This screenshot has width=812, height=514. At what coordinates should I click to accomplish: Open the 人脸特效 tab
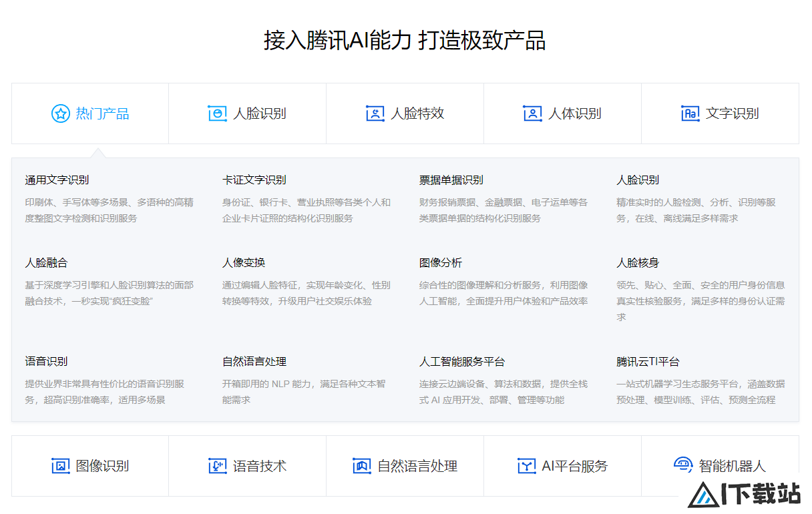(x=405, y=113)
